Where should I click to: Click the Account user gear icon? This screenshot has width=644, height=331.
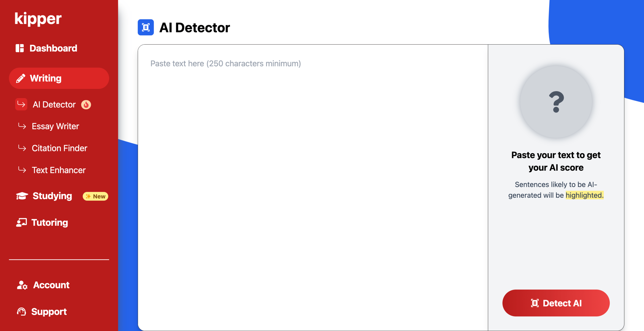[x=22, y=285]
